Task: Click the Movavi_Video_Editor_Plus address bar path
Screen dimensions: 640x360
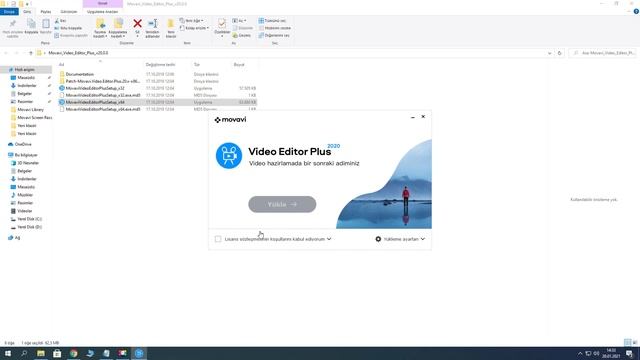Action: tap(78, 53)
